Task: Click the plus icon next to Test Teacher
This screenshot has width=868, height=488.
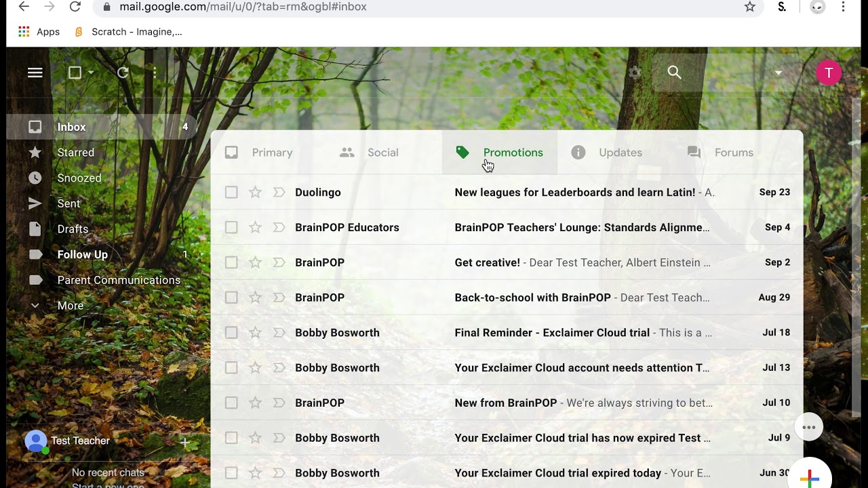Action: [184, 443]
